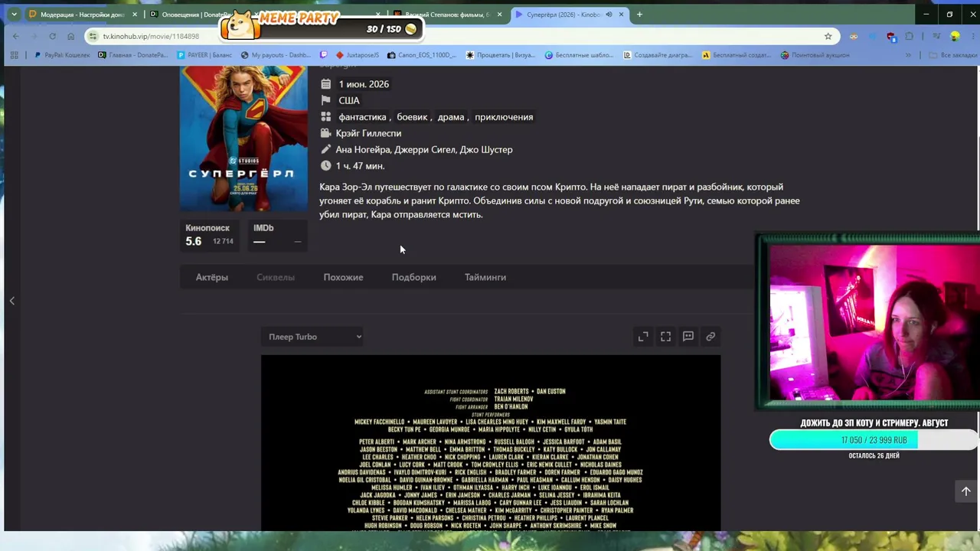Open the auction bookmark after Бесплатный создат...
Screen dimensions: 980x551
pyautogui.click(x=815, y=55)
